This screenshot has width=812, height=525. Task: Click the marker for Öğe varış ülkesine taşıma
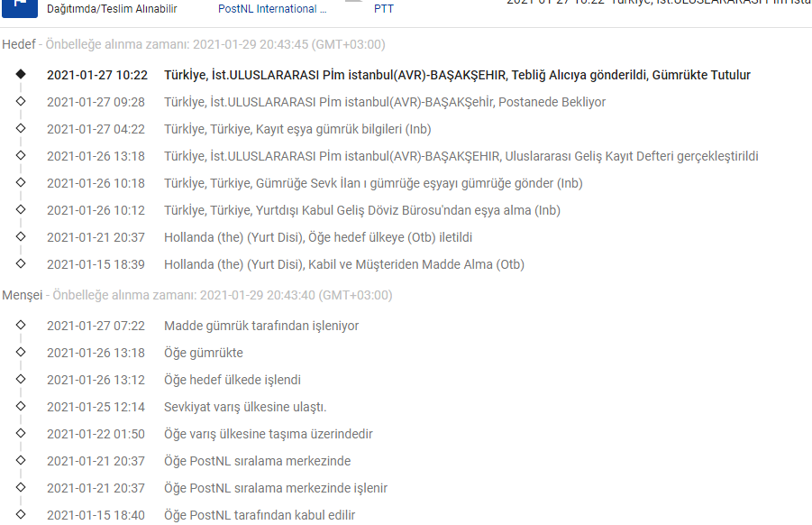pos(21,433)
